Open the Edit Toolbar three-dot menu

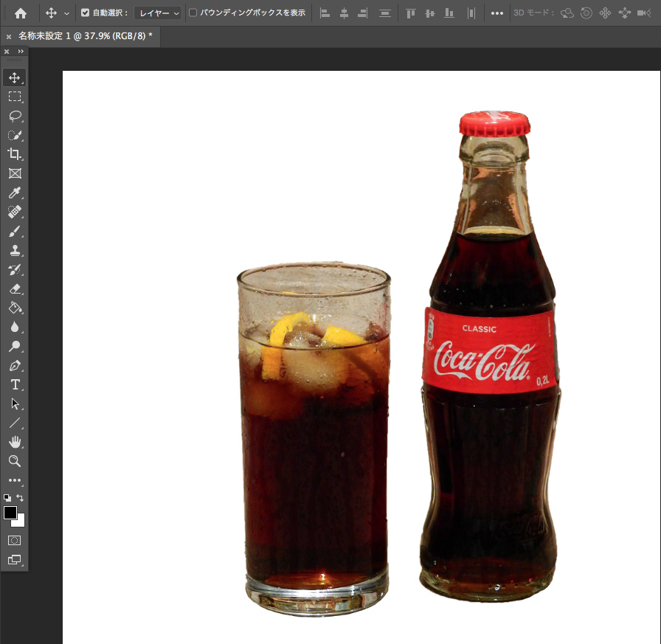15,480
